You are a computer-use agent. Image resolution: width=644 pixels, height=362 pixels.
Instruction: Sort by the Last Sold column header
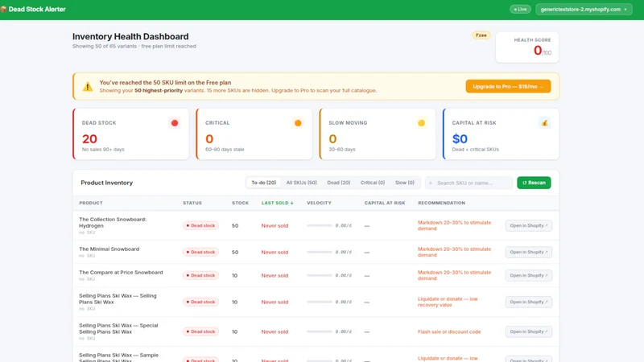[278, 203]
